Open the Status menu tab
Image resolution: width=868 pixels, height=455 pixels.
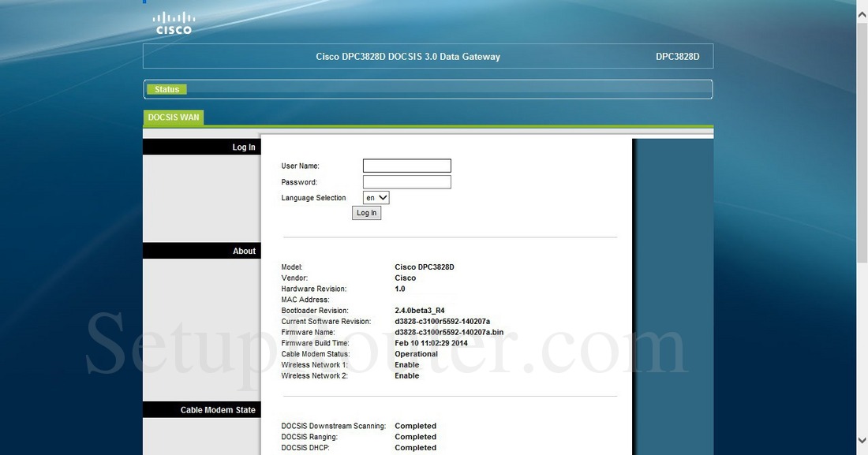point(166,89)
